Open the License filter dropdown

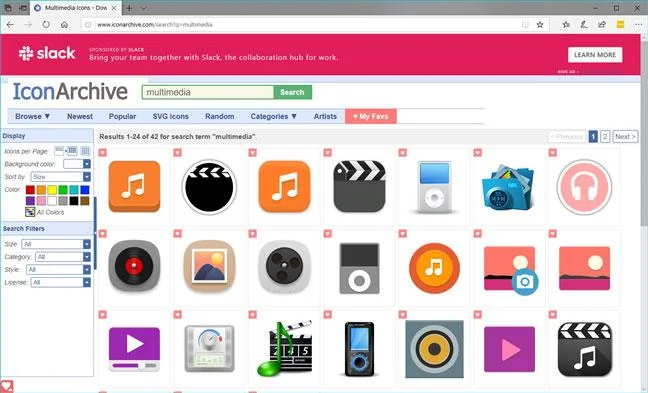click(60, 282)
